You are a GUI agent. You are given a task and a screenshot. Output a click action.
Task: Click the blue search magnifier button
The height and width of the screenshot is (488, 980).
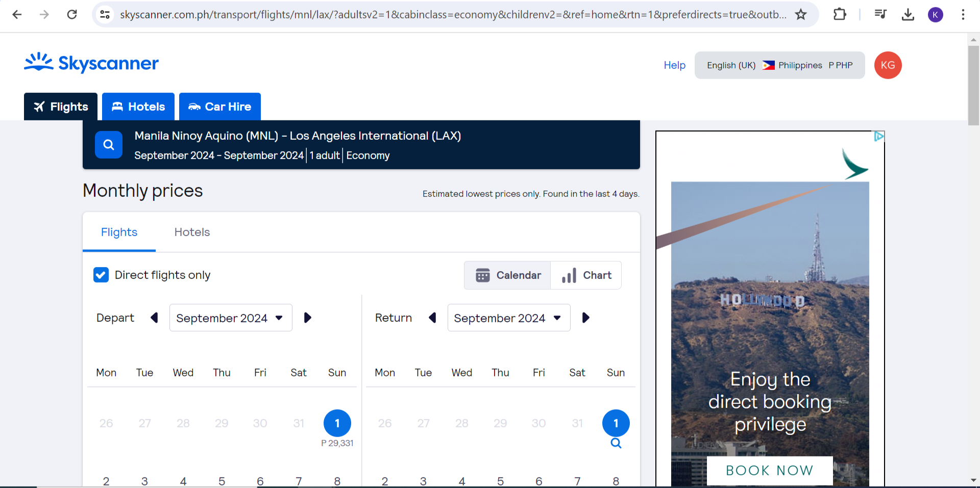pos(109,145)
